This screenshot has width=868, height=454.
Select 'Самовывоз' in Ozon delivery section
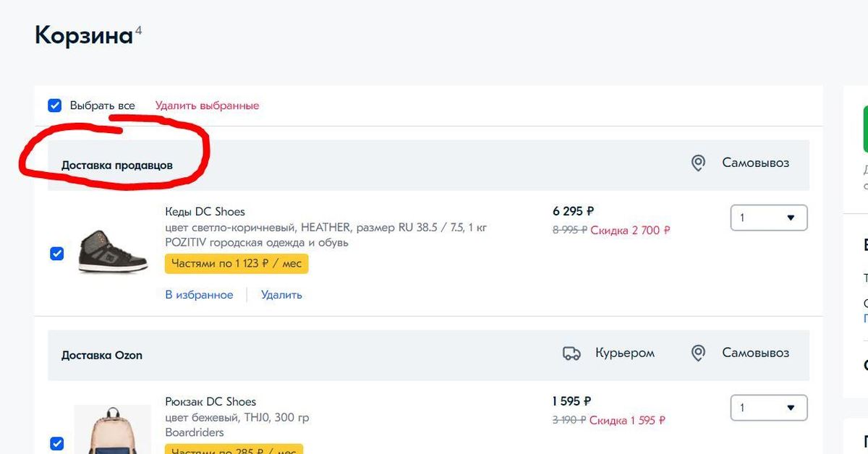(x=755, y=353)
